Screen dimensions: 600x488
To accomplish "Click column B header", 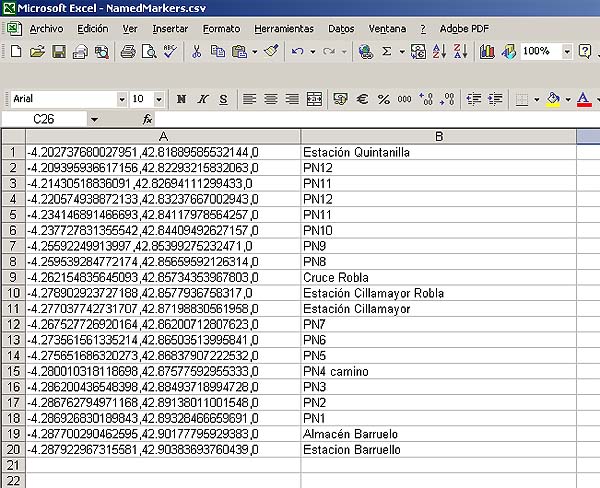I will tap(439, 137).
